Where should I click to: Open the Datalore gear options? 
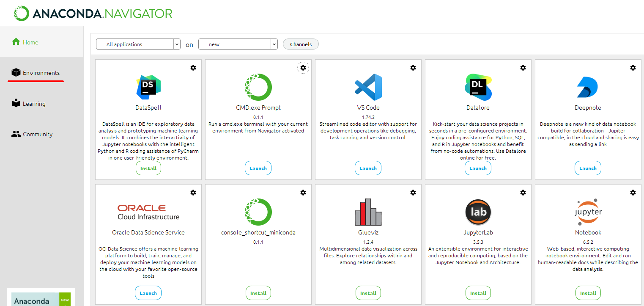(523, 68)
